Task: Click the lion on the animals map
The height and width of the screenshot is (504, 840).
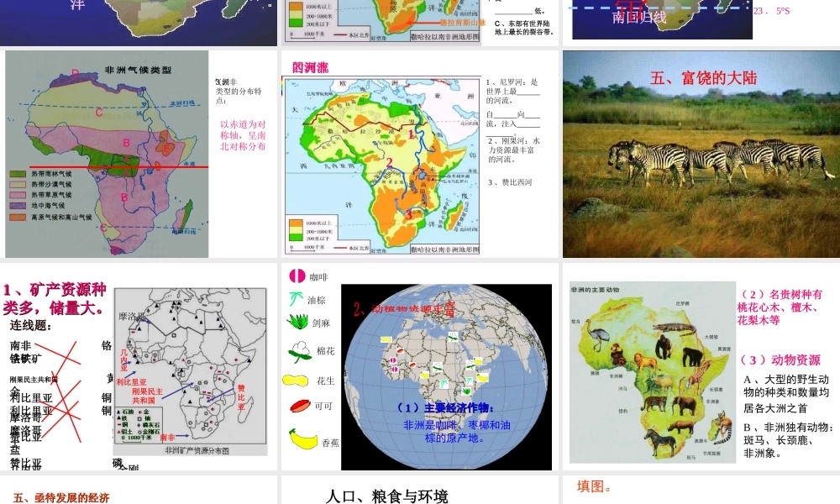Action: 647,362
